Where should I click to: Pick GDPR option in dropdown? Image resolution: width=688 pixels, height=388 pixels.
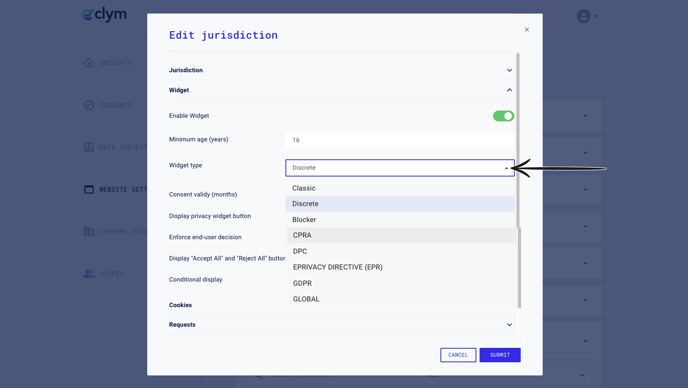(401, 283)
